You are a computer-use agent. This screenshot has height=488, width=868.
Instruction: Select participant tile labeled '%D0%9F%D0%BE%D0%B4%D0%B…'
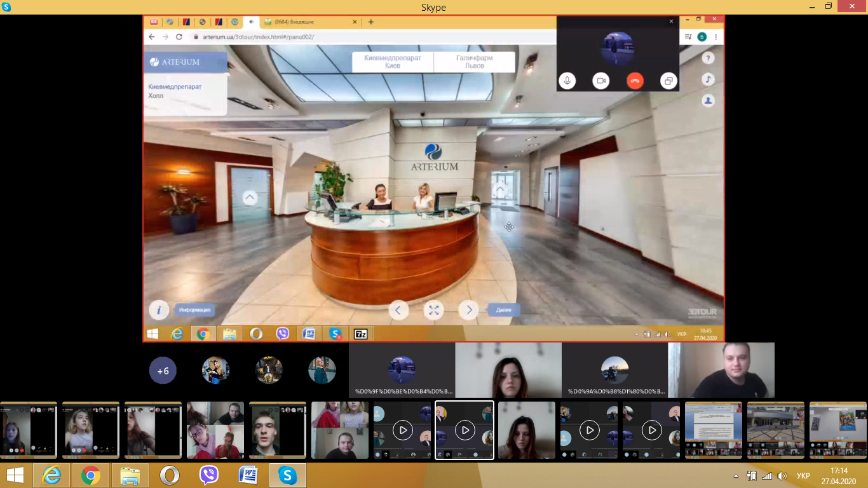click(x=402, y=370)
